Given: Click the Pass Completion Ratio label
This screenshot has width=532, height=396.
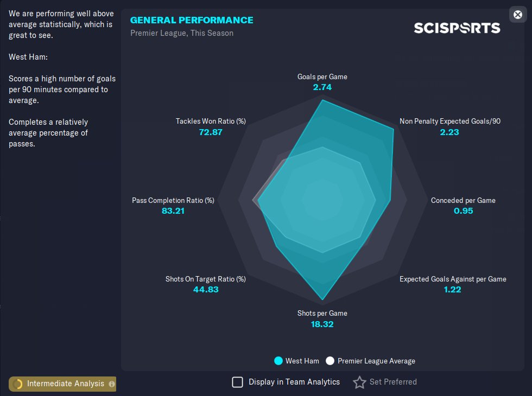Looking at the screenshot, I should (173, 200).
